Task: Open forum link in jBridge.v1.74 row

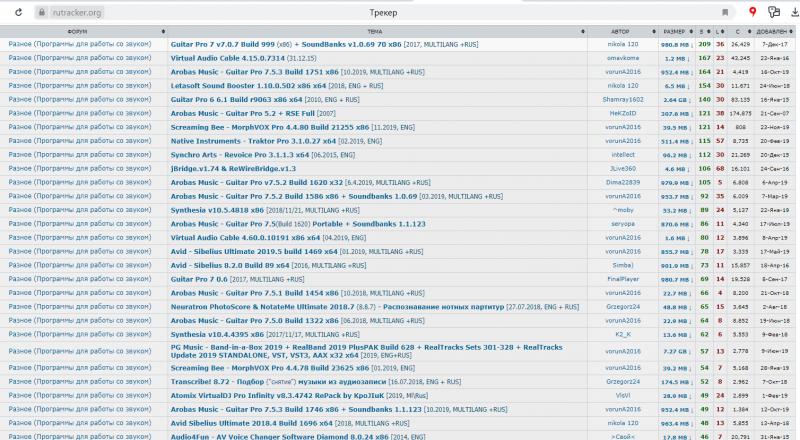Action: pos(80,168)
